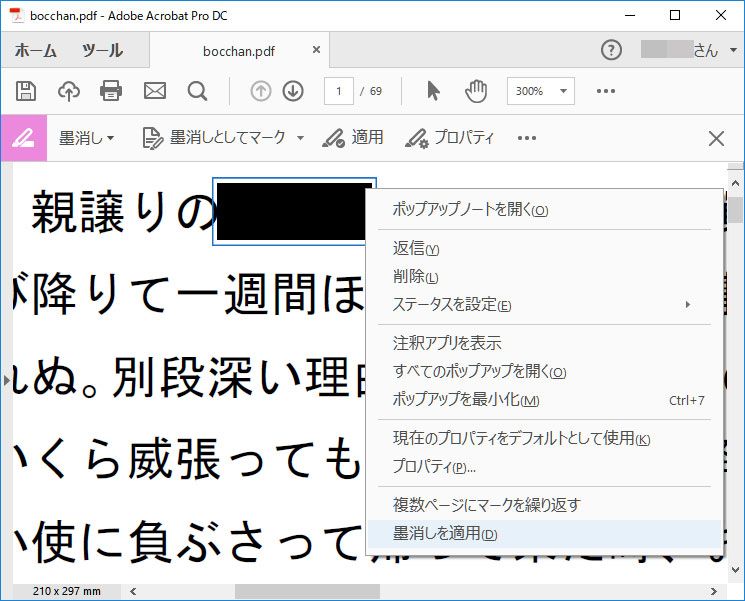This screenshot has width=745, height=601.
Task: Activate the hand pan tool
Action: (476, 91)
